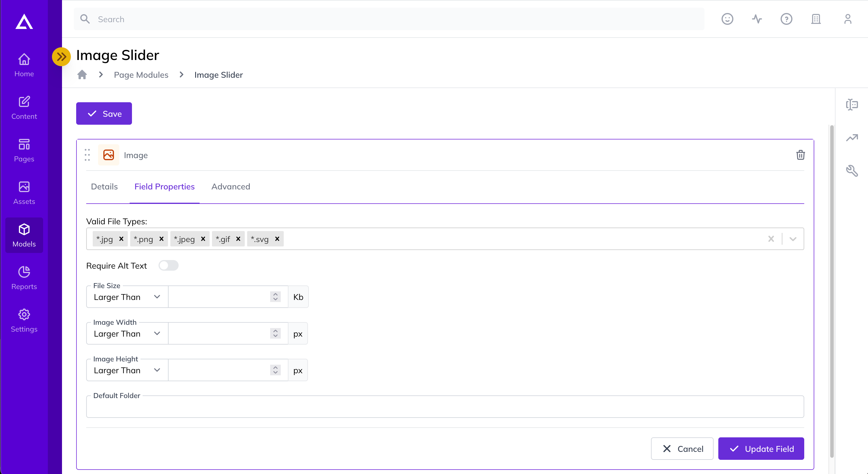Delete the Image field with trash icon
This screenshot has width=868, height=474.
click(800, 155)
